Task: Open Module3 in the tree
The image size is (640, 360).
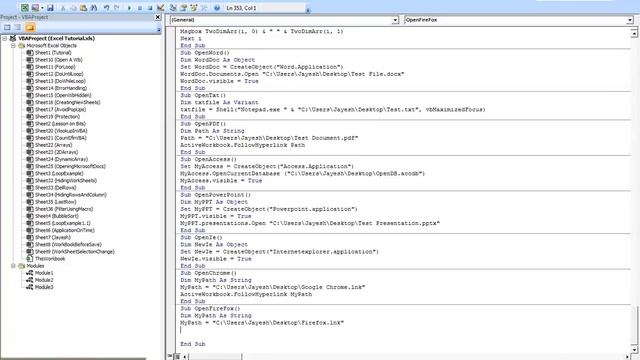Action: 44,287
